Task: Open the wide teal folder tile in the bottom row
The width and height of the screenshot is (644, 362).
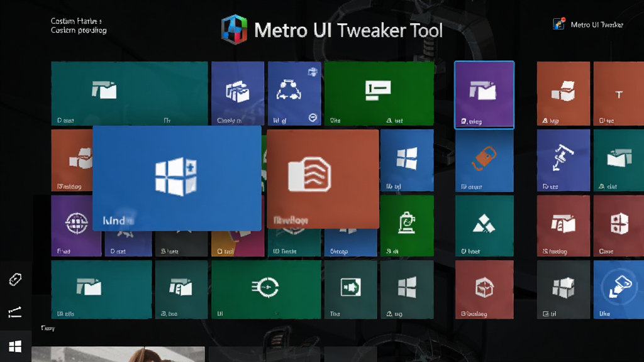Action: (101, 289)
